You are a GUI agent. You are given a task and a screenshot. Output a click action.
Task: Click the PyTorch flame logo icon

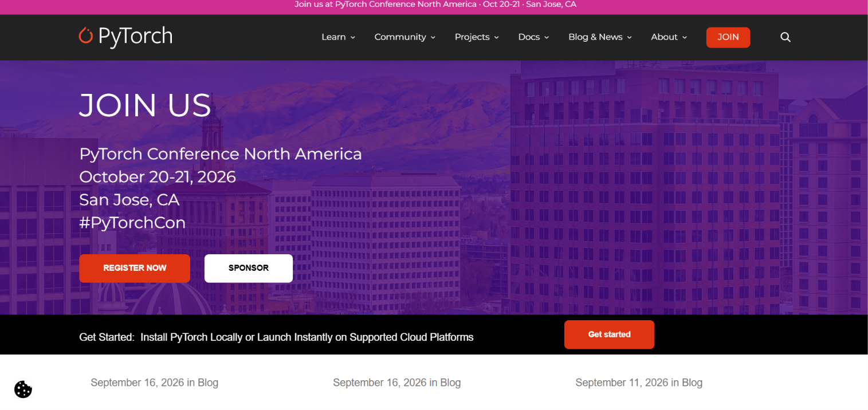click(x=85, y=36)
